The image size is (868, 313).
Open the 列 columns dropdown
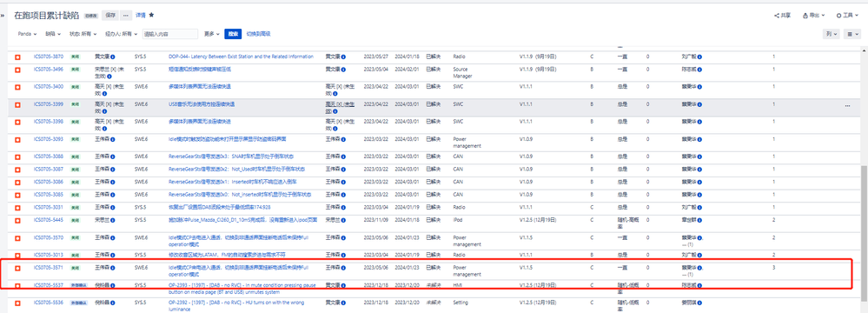(x=832, y=34)
